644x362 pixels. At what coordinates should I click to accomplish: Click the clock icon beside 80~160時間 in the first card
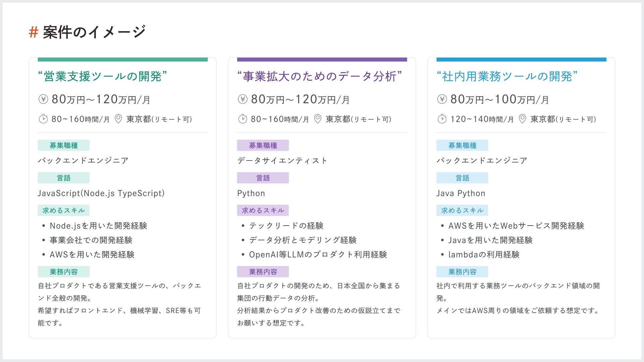point(43,119)
